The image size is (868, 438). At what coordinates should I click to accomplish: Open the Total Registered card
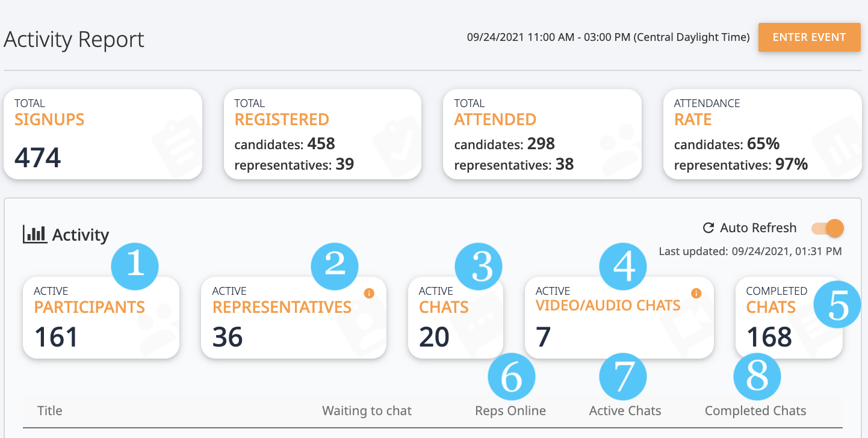click(322, 134)
